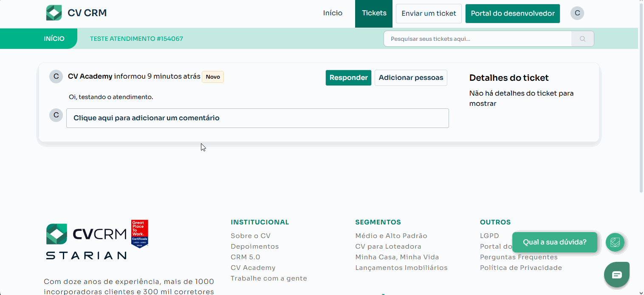This screenshot has height=295, width=644.
Task: Click the Great Place To Work badge
Action: 140,234
